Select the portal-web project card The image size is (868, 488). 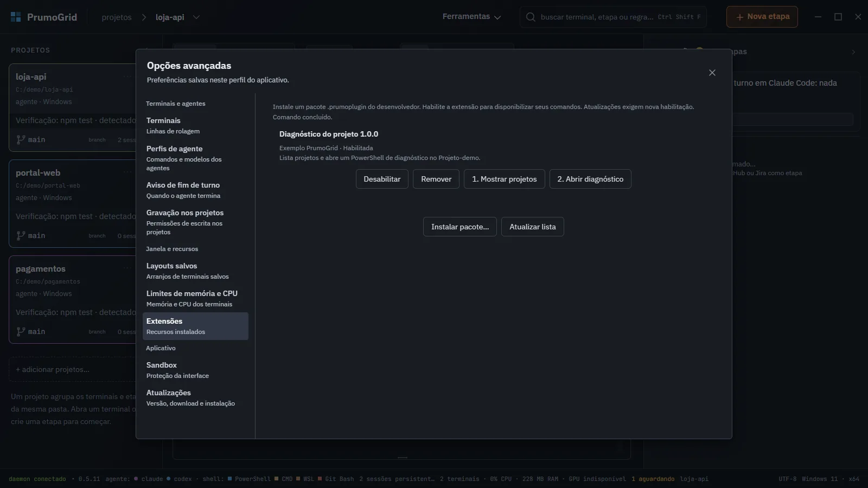(x=73, y=203)
